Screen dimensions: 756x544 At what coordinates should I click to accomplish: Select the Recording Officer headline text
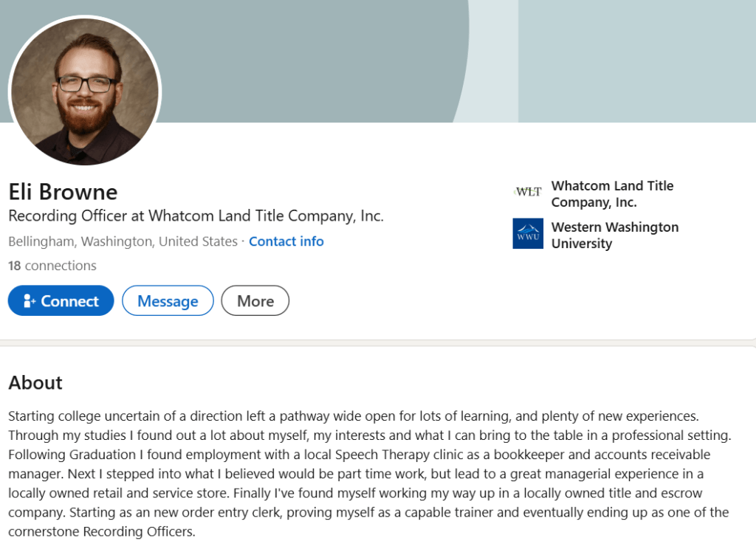196,216
